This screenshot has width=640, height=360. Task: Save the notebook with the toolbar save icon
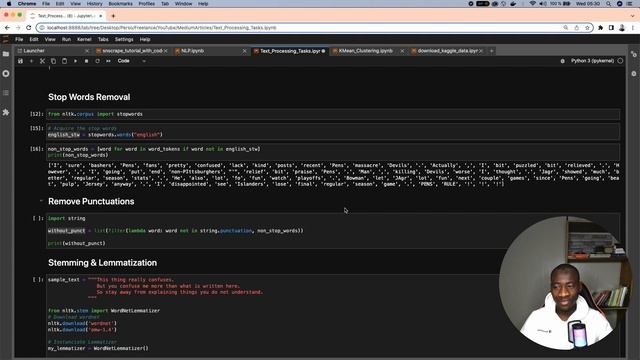click(20, 61)
